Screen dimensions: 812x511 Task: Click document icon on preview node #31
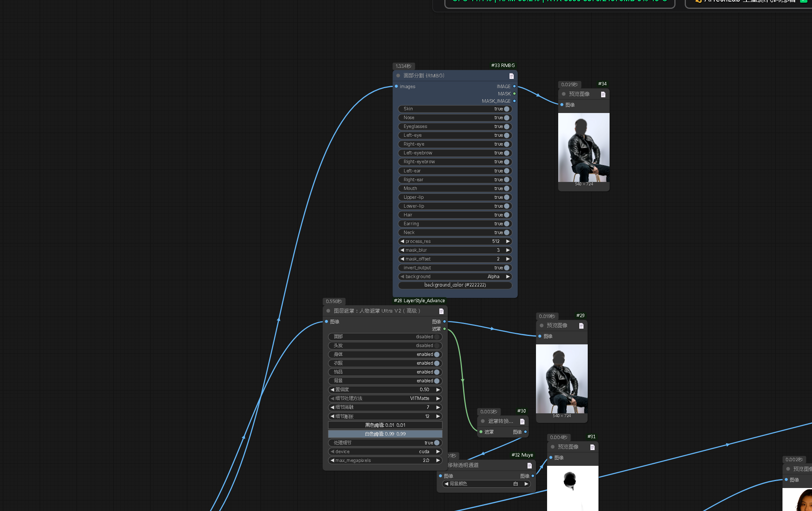592,447
